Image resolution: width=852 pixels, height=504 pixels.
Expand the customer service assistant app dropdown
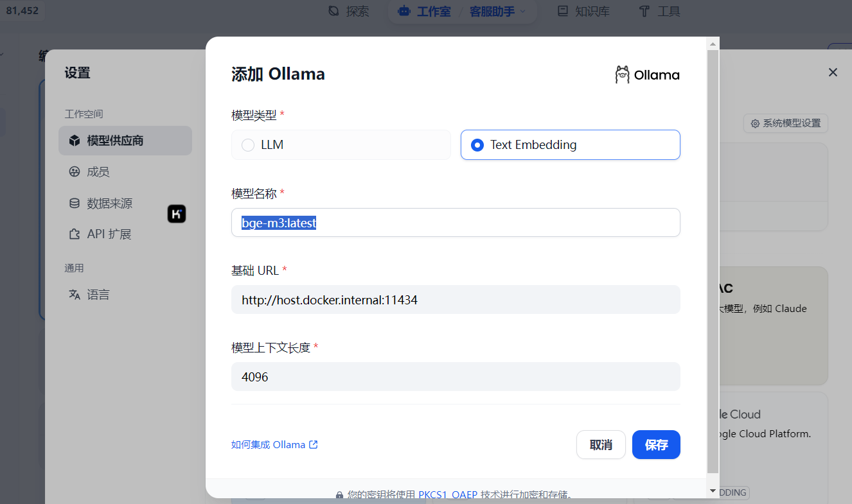click(497, 11)
